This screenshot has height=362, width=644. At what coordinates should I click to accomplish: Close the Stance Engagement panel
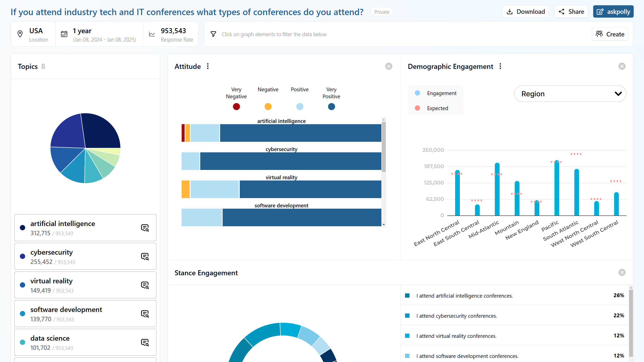click(622, 273)
